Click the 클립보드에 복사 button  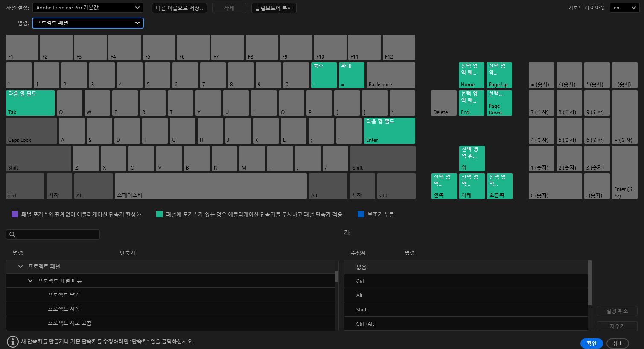[274, 8]
